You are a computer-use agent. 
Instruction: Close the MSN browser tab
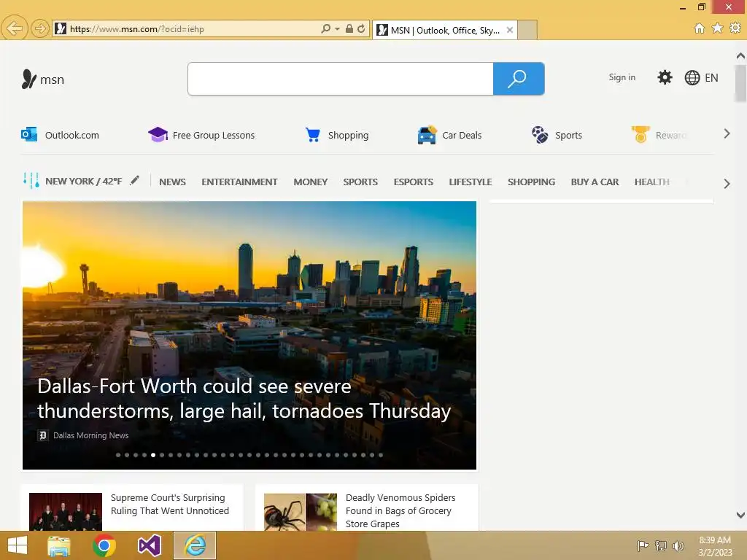(510, 30)
